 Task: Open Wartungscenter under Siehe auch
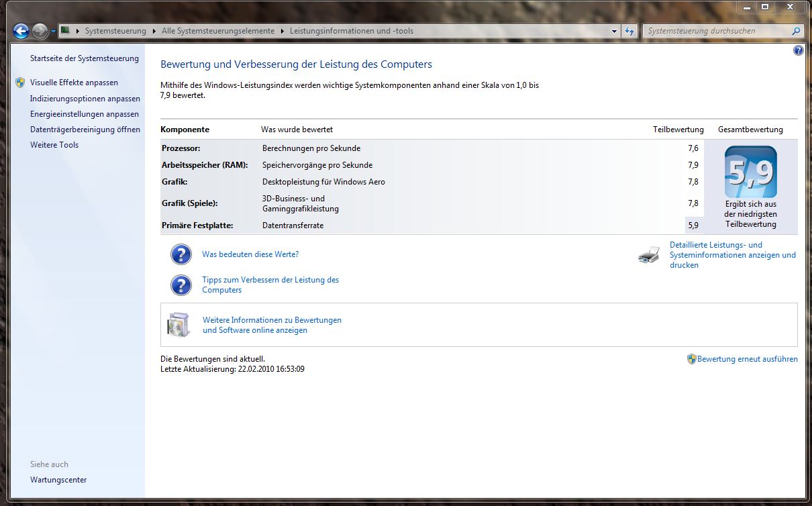pyautogui.click(x=58, y=480)
